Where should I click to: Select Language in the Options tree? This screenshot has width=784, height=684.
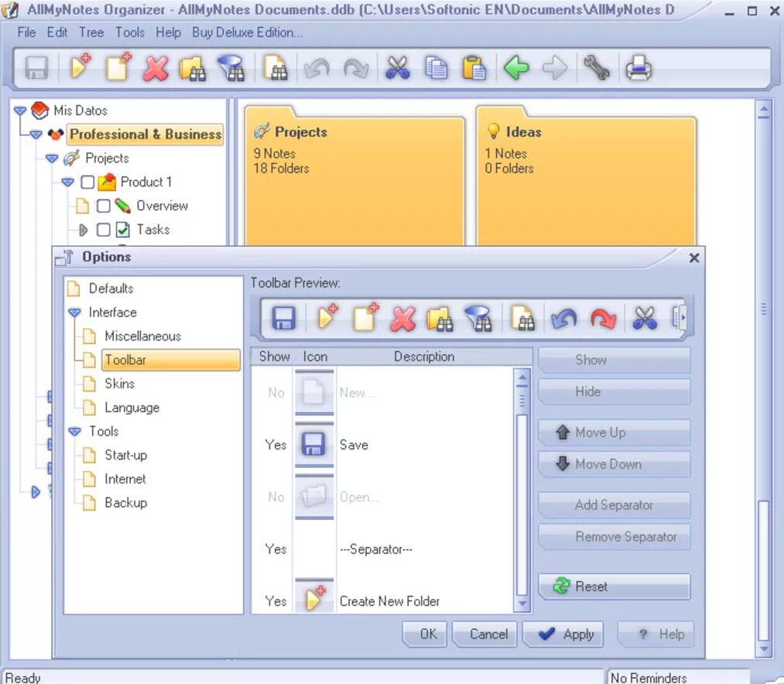(132, 408)
